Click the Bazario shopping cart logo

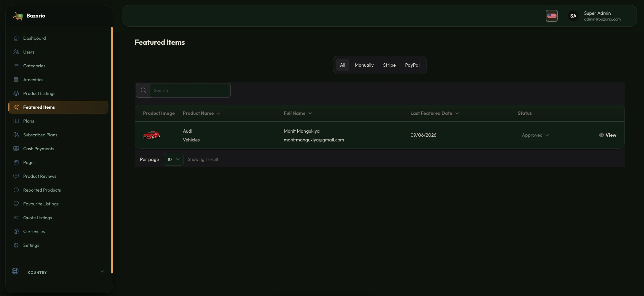click(18, 16)
